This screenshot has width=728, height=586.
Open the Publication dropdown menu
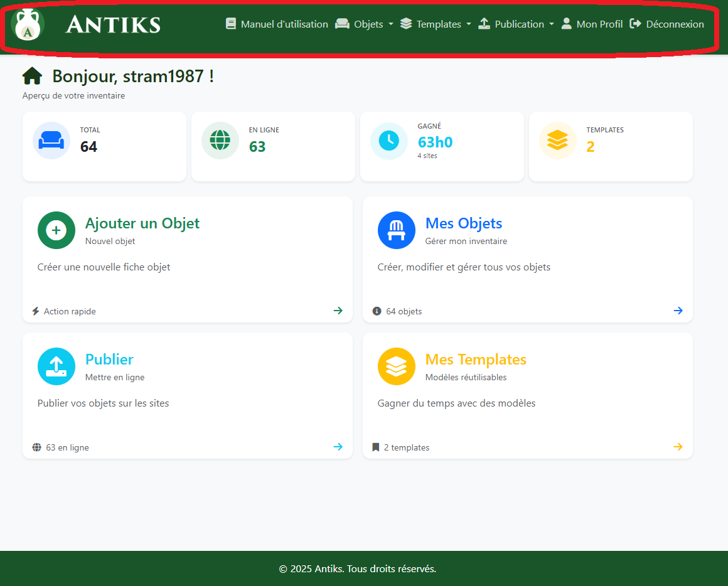coord(516,24)
